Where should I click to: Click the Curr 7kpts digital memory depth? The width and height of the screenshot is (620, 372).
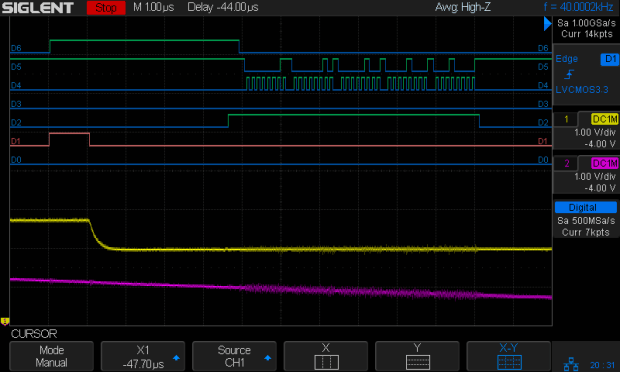pos(586,232)
